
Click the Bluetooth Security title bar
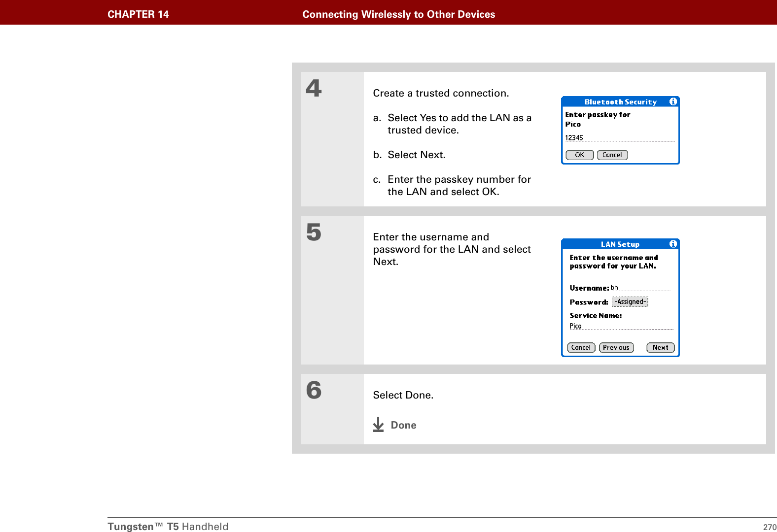coord(620,102)
